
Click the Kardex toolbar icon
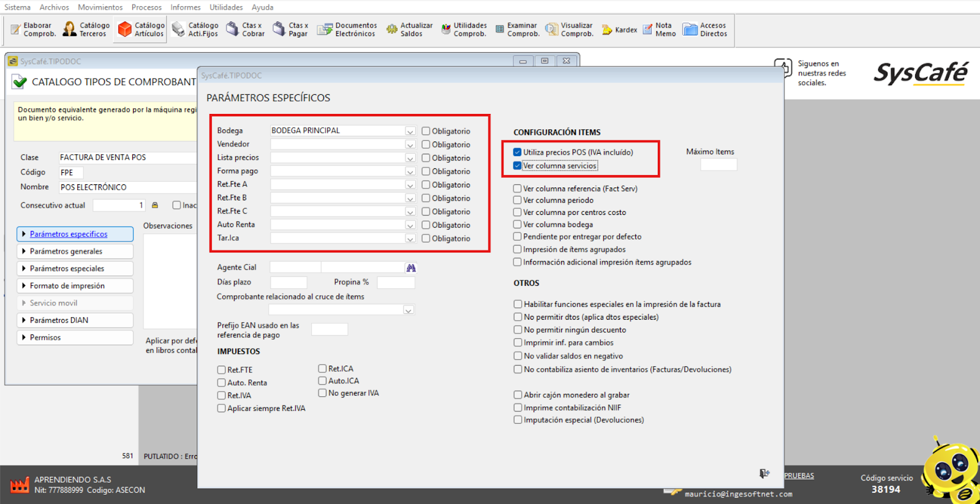click(619, 29)
